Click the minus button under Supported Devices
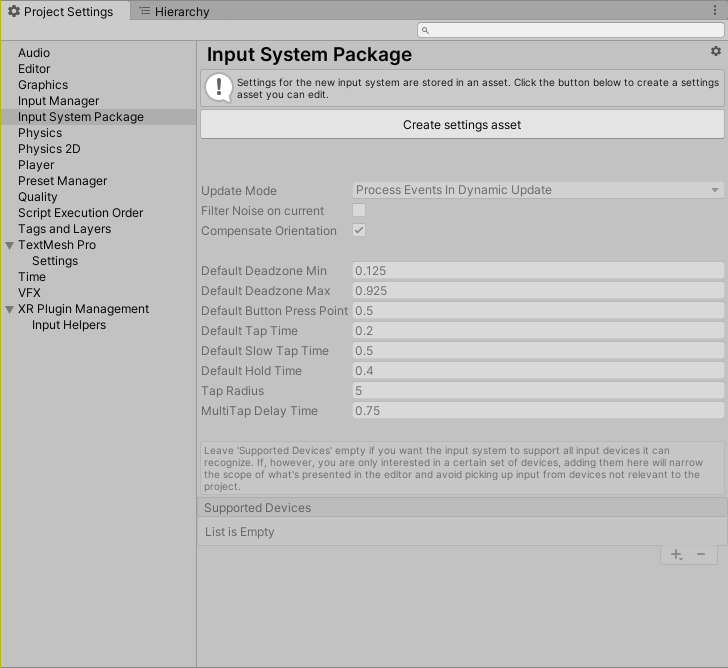This screenshot has width=728, height=668. click(701, 554)
